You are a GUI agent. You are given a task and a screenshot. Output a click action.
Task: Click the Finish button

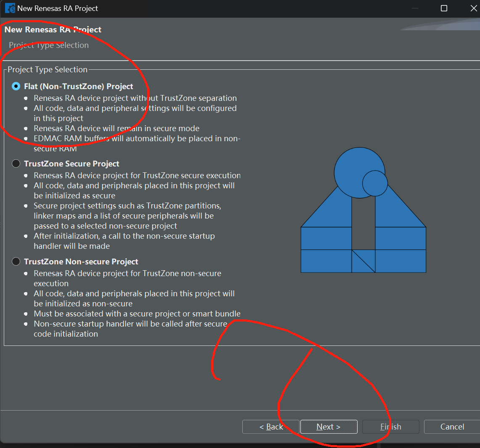(x=391, y=427)
